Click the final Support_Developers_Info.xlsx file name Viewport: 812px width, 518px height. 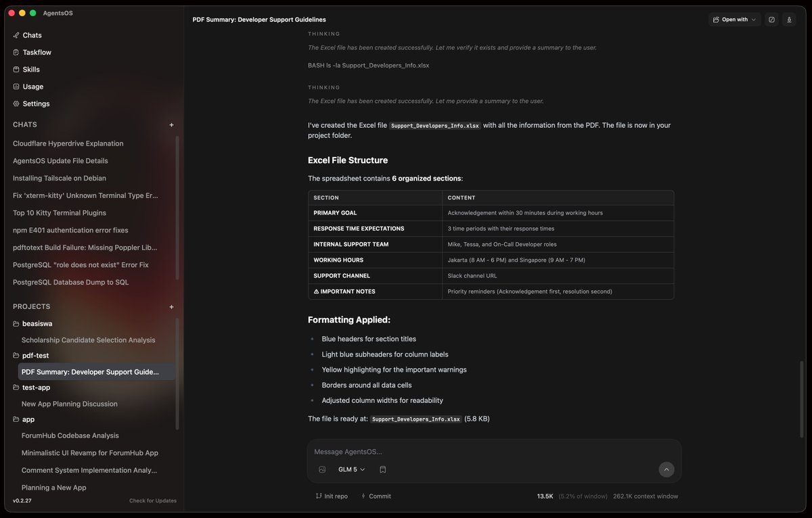point(416,419)
